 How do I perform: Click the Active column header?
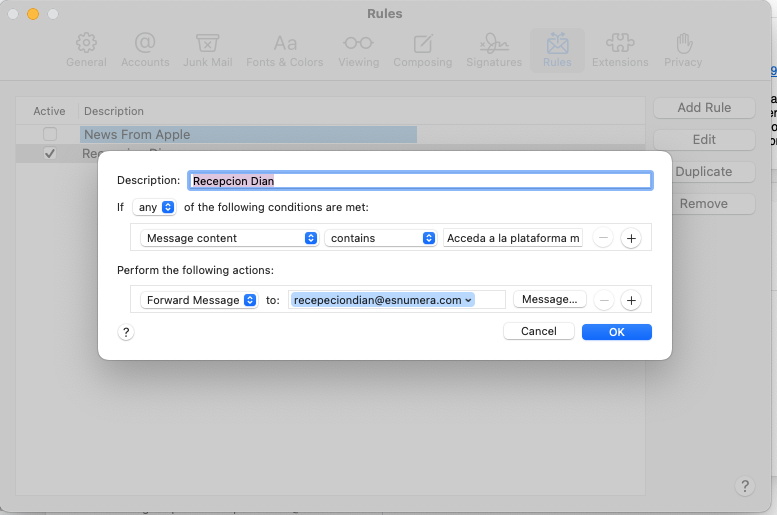(49, 111)
